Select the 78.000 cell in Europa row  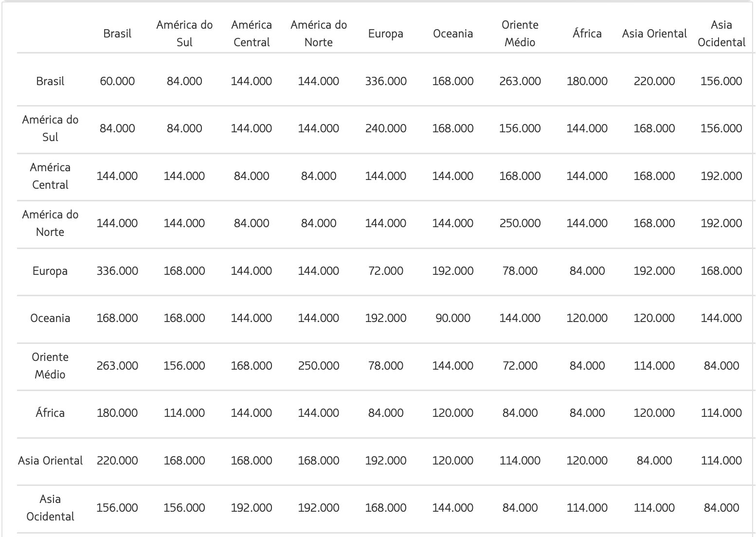coord(520,271)
